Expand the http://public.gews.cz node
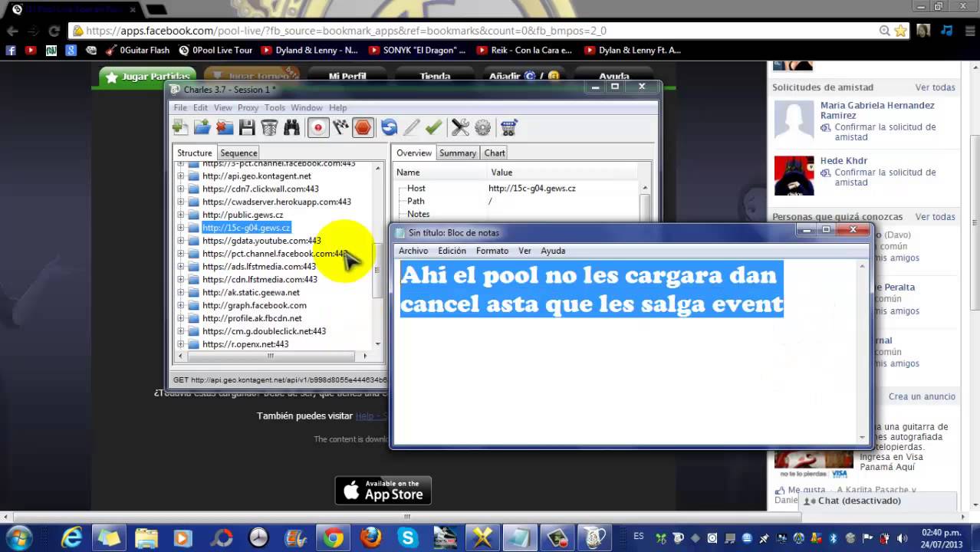This screenshot has width=980, height=552. tap(181, 215)
